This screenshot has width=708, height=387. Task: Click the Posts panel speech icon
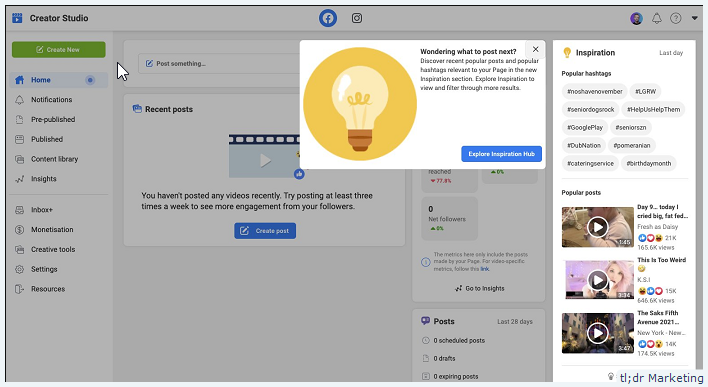click(x=425, y=321)
